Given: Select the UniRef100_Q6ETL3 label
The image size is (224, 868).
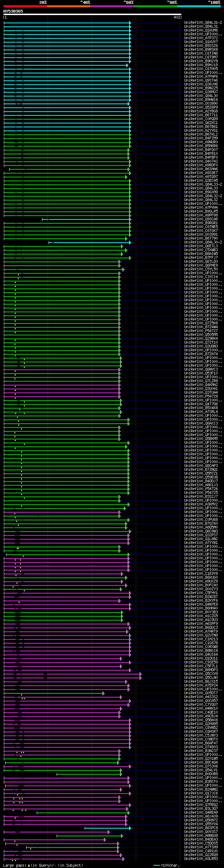Looking at the screenshot, I should (x=201, y=246).
